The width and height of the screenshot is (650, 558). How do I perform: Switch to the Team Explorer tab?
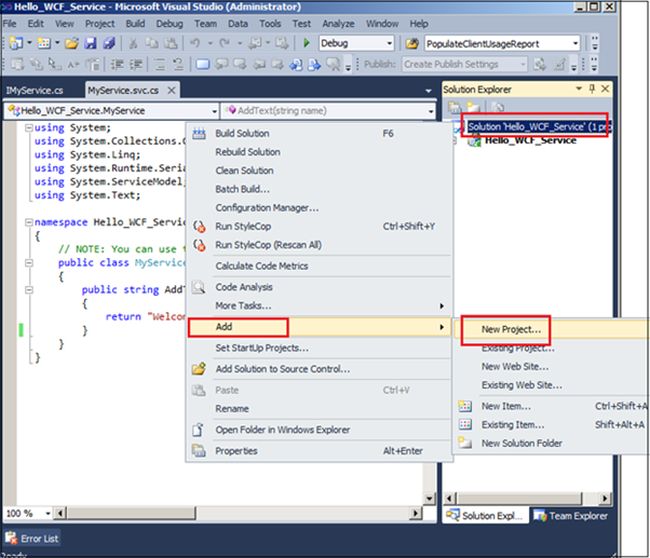(572, 516)
